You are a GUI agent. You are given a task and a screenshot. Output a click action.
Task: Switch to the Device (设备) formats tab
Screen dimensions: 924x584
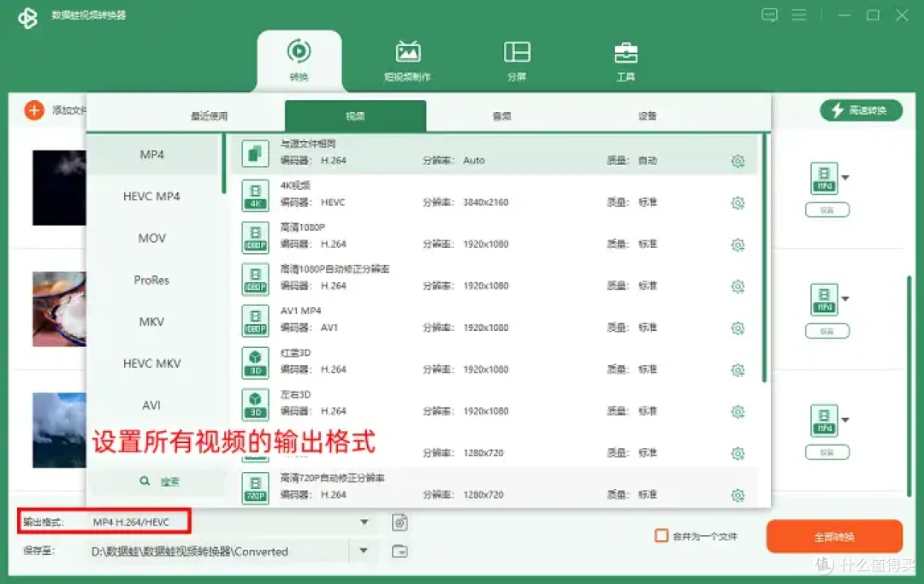pos(647,116)
